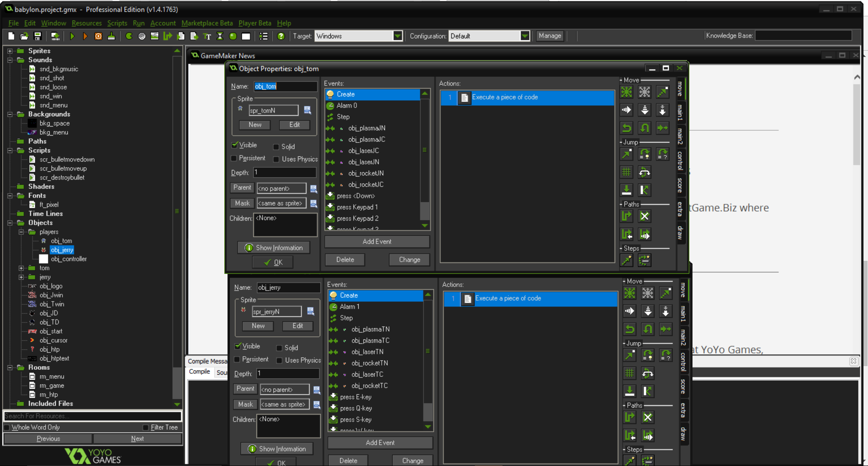Pick the Align to Grid action in obj_tom window
This screenshot has width=868, height=466.
tap(626, 172)
